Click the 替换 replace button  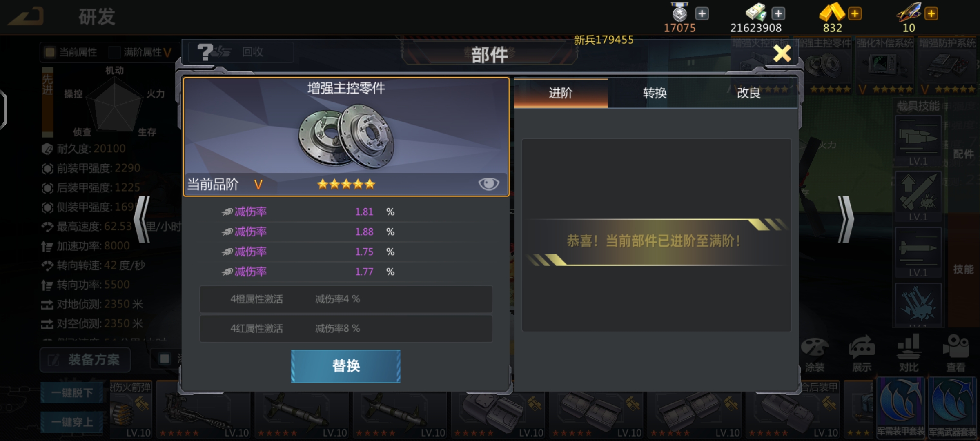point(345,366)
